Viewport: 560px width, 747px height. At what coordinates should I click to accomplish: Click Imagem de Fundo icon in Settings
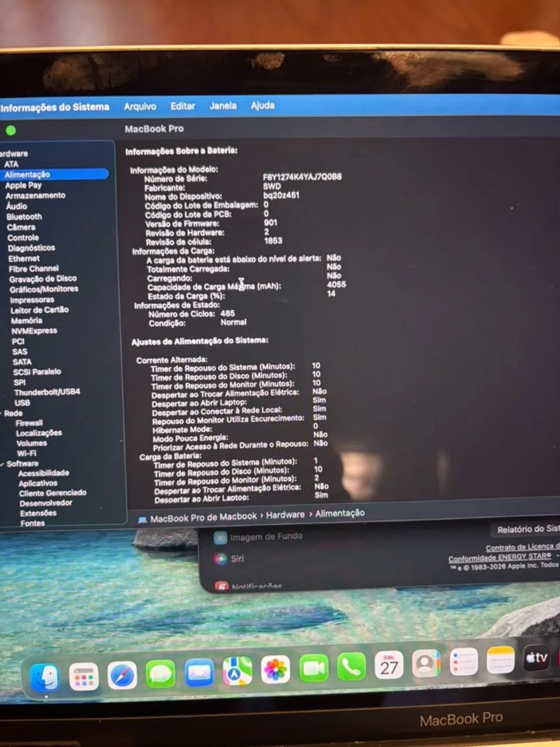pos(220,537)
